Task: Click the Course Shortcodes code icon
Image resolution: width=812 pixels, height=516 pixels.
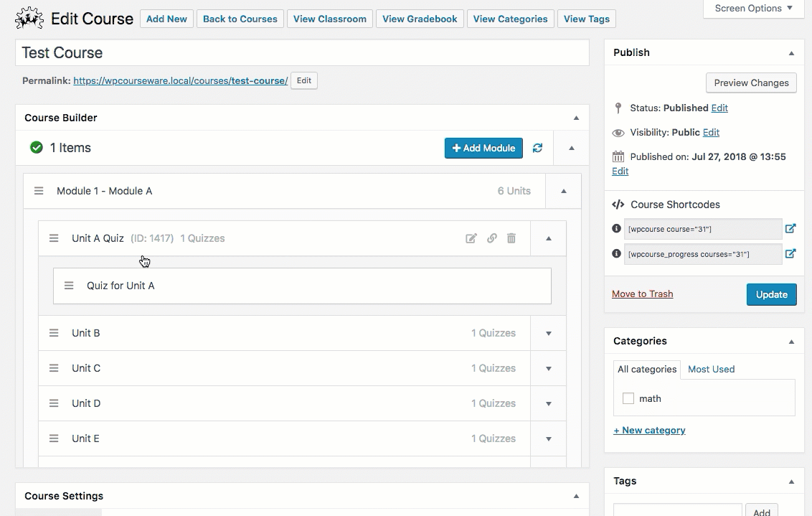Action: point(618,205)
